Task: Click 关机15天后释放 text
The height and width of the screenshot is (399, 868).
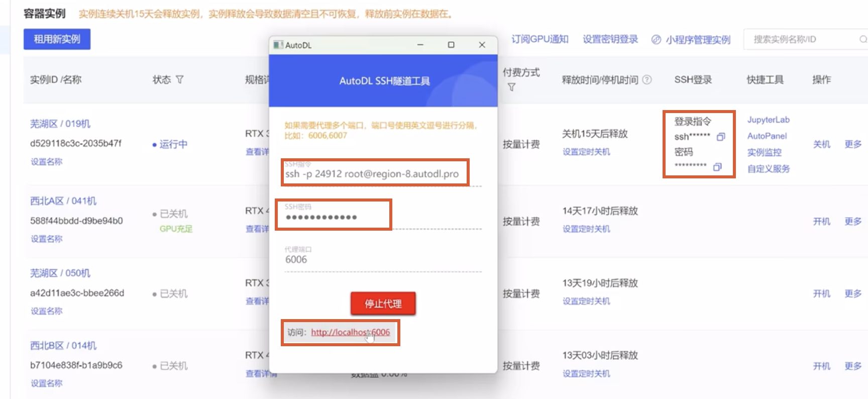Action: pyautogui.click(x=595, y=134)
